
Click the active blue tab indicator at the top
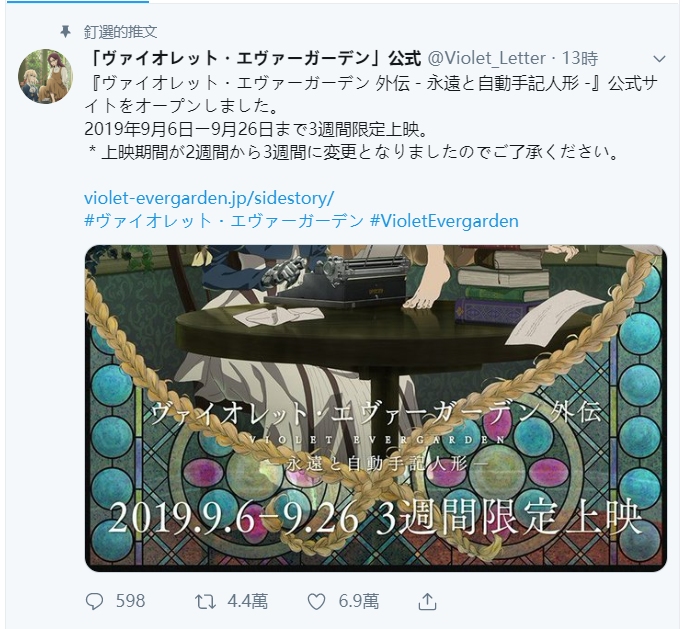coord(77,1)
